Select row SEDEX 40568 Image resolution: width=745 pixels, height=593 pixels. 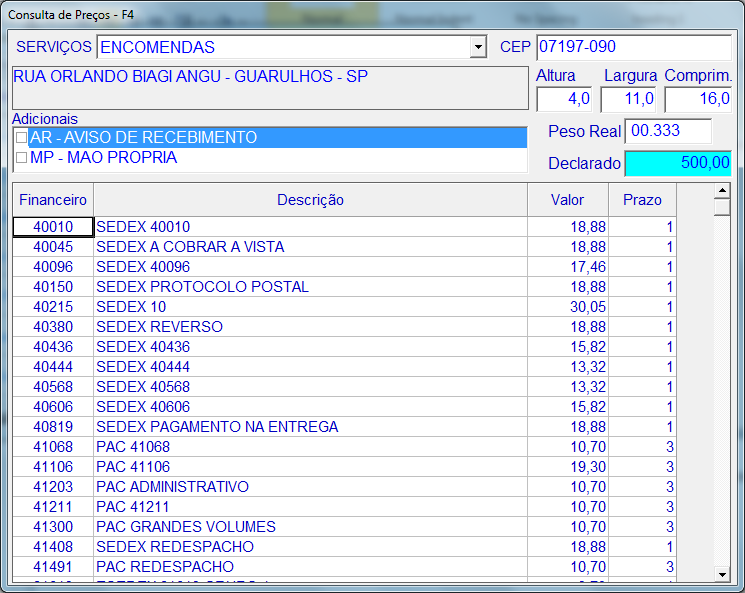(344, 386)
